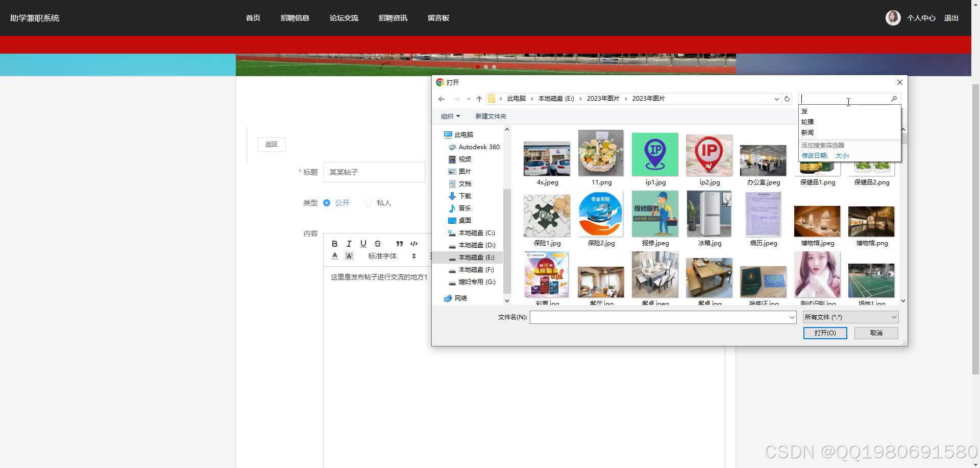980x468 pixels.
Task: Switch to the 招聘信息 navigation tab
Action: 295,17
